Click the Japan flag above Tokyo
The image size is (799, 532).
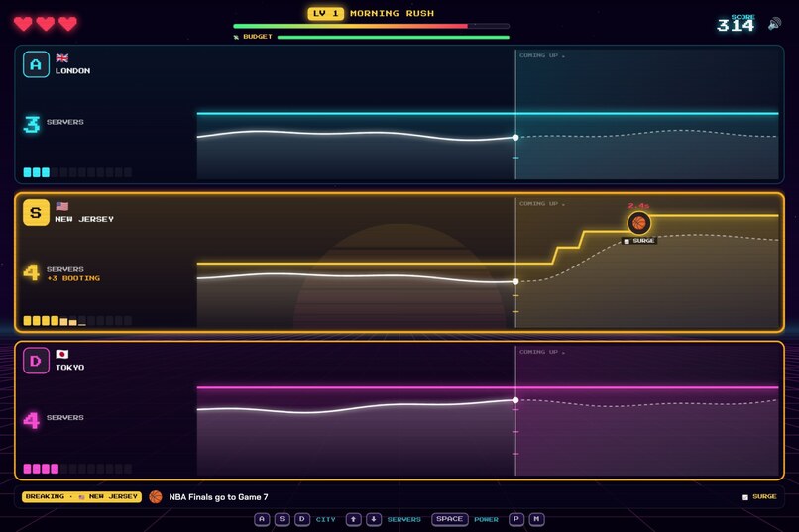click(x=62, y=354)
